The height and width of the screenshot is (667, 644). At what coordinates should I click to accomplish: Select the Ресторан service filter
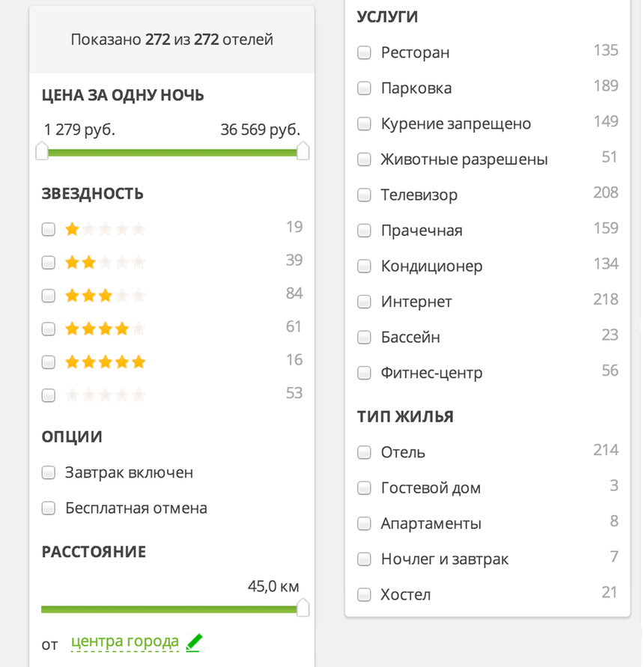pos(364,52)
